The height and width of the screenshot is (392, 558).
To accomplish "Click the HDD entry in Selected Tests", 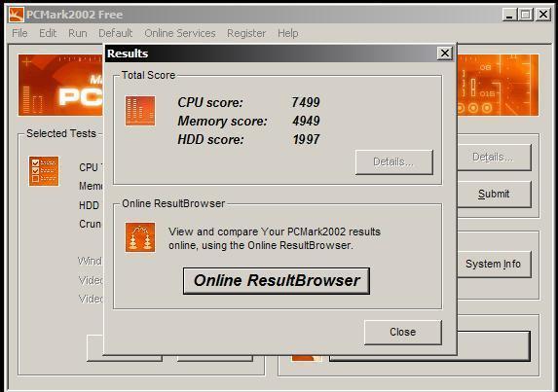I will [x=89, y=205].
